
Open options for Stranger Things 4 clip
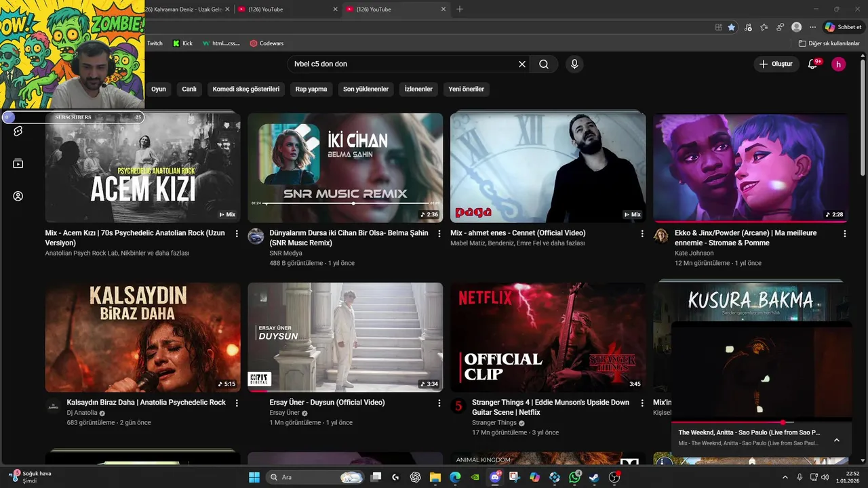(642, 403)
